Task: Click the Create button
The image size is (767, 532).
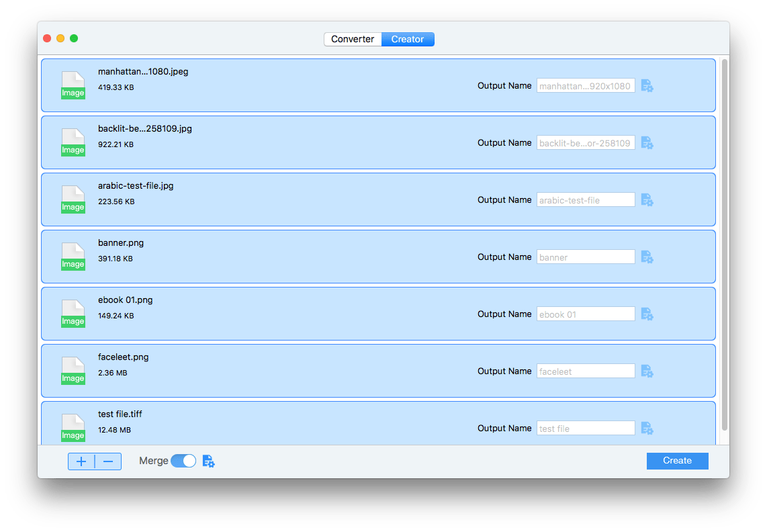Action: tap(677, 461)
